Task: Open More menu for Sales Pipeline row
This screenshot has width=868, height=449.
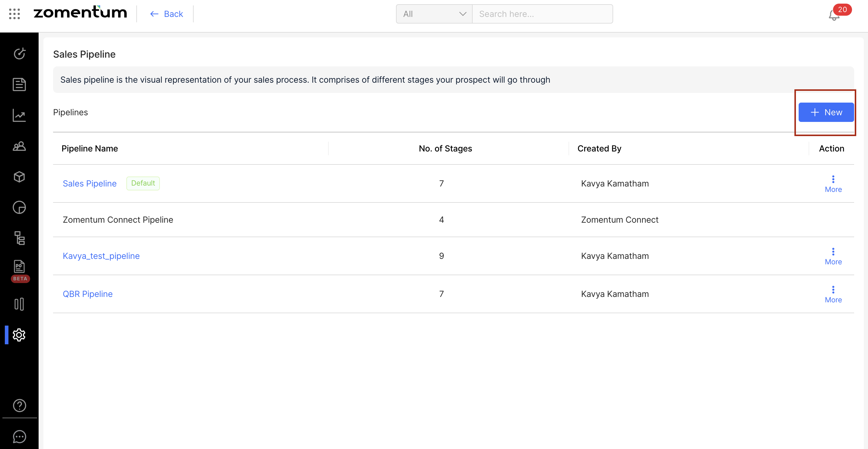Action: (x=833, y=184)
